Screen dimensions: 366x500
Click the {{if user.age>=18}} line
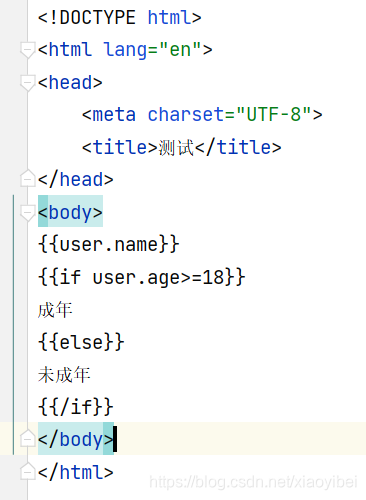click(x=142, y=277)
